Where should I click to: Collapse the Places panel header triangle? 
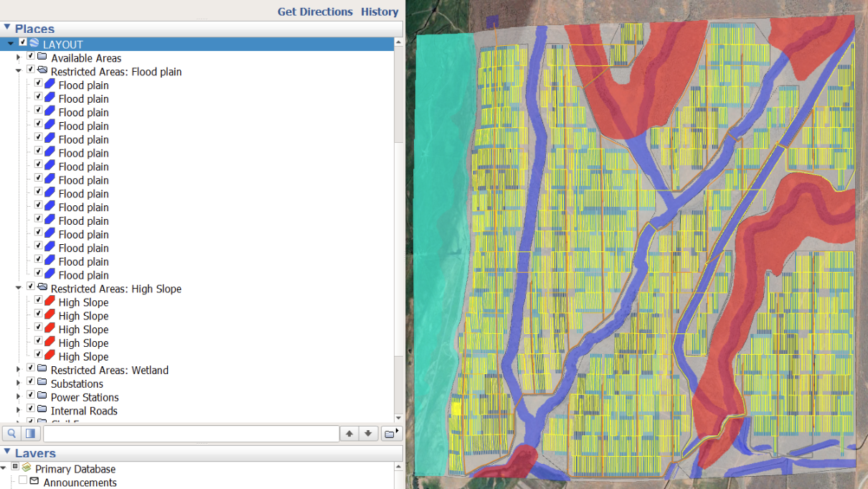pyautogui.click(x=7, y=28)
